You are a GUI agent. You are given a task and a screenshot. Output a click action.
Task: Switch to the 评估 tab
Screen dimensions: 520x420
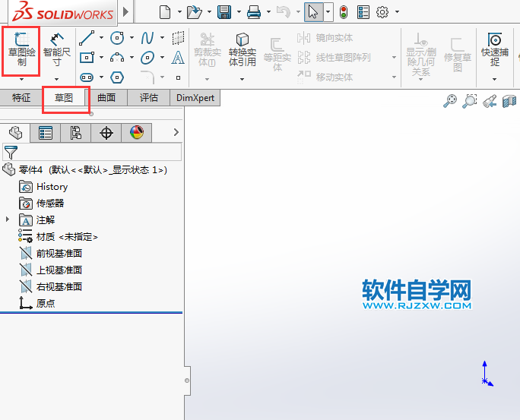pos(149,98)
